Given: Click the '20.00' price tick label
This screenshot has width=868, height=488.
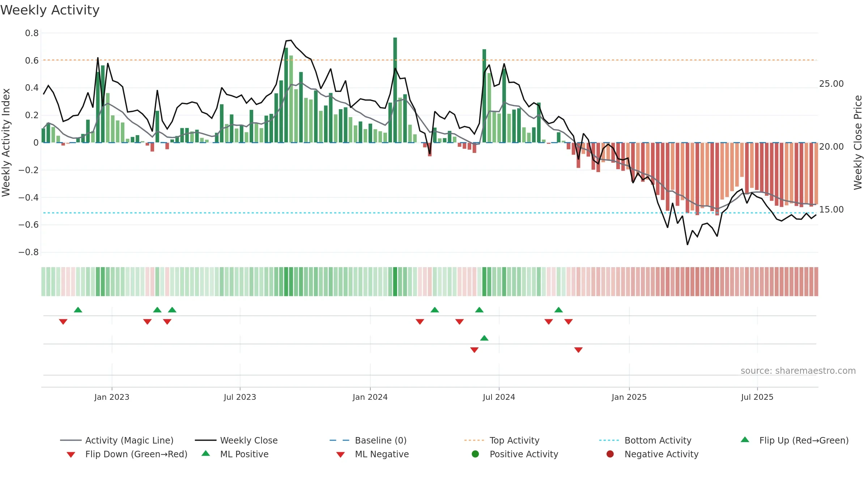Looking at the screenshot, I should tap(831, 147).
